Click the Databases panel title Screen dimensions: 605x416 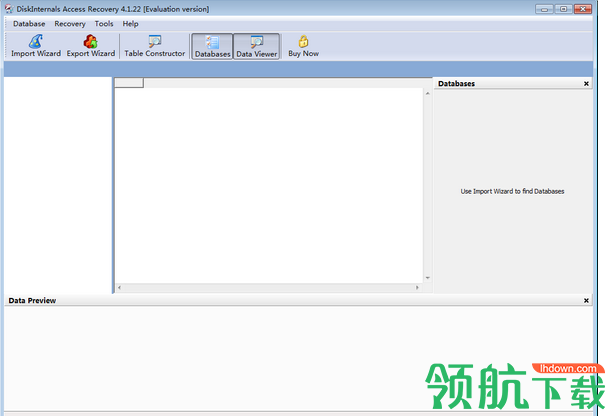pyautogui.click(x=456, y=84)
